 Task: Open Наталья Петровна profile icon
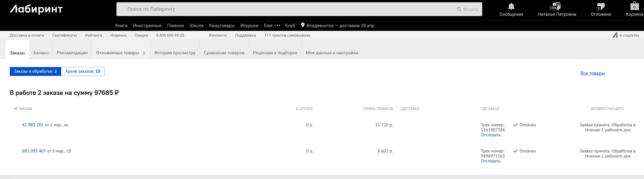tap(556, 6)
